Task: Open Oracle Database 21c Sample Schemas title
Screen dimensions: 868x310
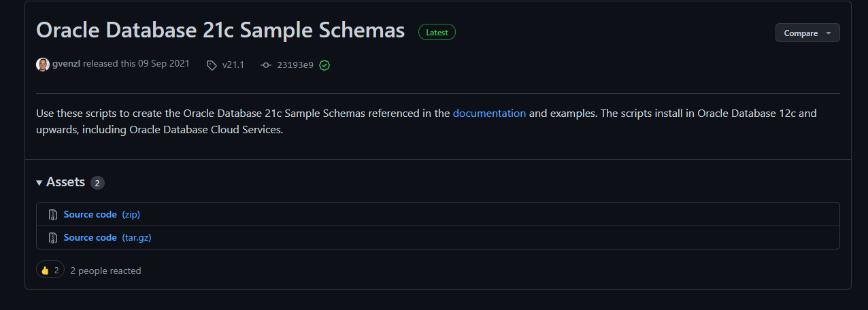Action: 220,31
